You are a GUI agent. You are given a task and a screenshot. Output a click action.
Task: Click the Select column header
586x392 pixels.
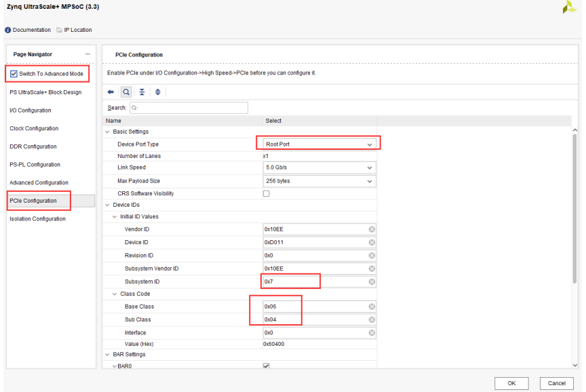[319, 121]
